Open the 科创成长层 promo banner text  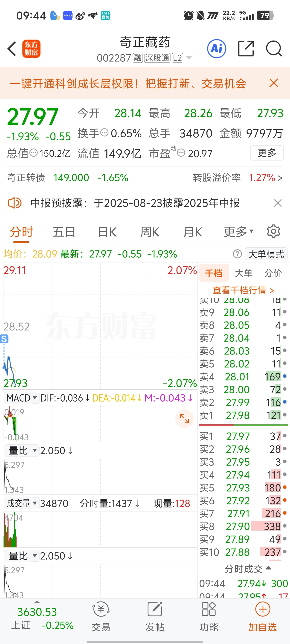pyautogui.click(x=128, y=83)
